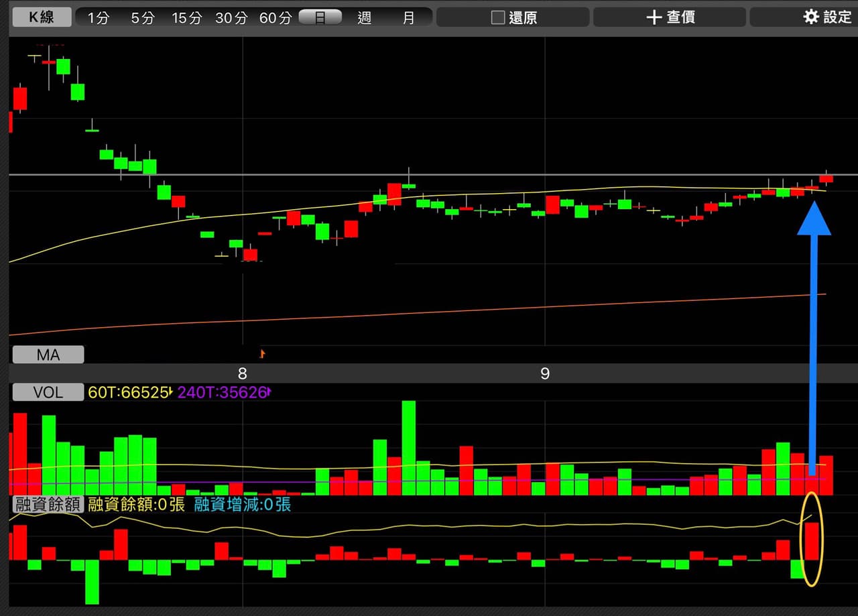
Task: Click the arrow beside 240T:35626
Action: (269, 392)
